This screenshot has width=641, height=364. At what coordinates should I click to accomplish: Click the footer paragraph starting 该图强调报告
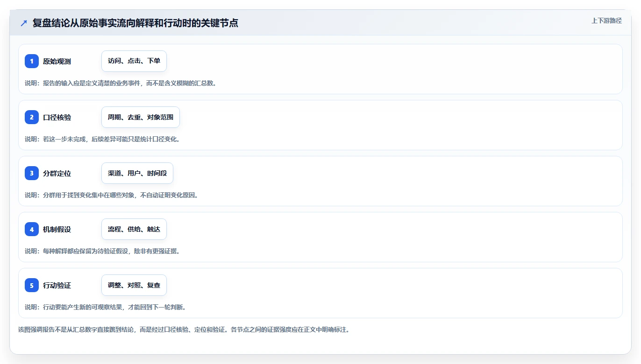coord(184,329)
